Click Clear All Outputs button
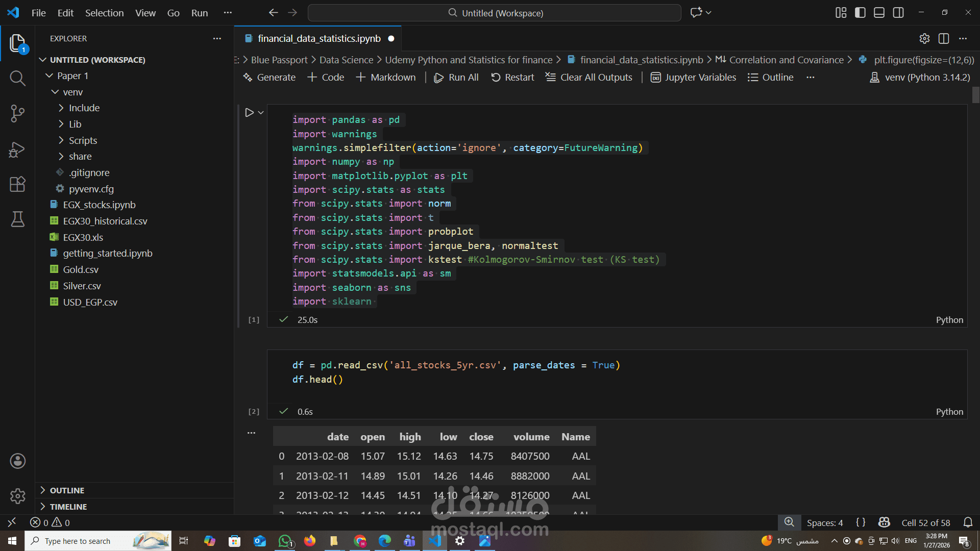Viewport: 980px width, 551px height. [589, 78]
